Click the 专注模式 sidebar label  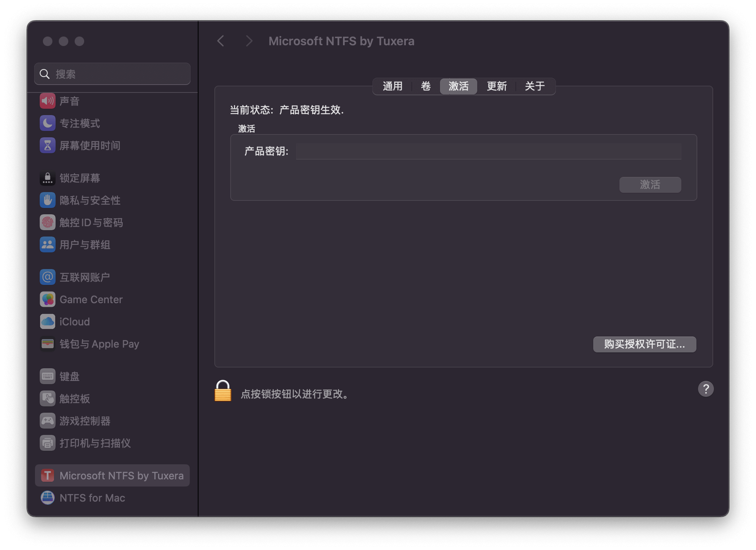(x=80, y=123)
